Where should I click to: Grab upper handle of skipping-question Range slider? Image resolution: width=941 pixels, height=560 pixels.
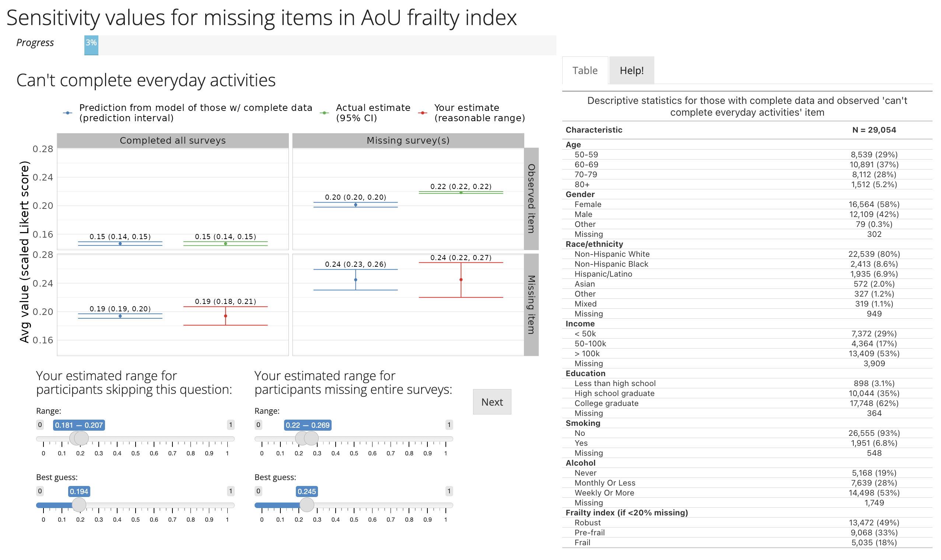(81, 438)
